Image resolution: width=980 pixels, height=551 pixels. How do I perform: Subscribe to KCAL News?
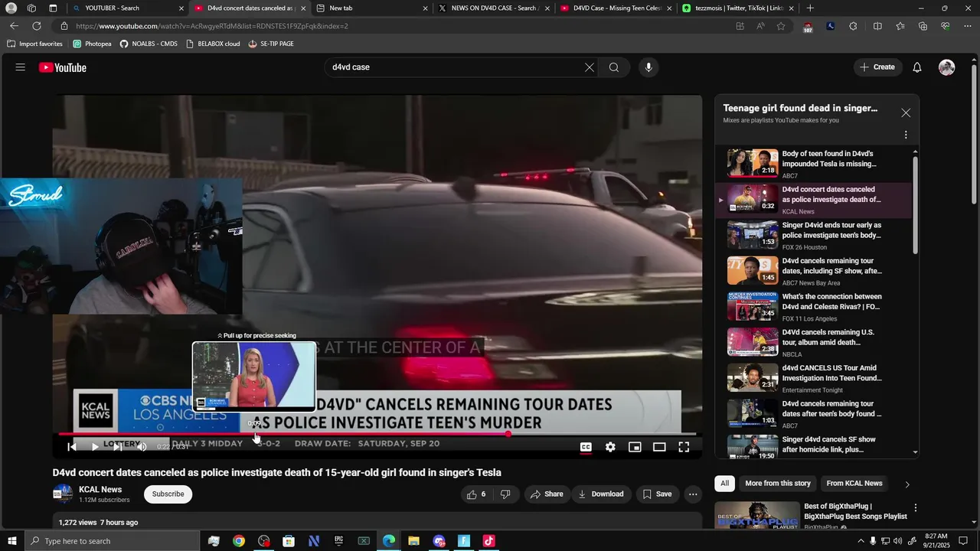click(x=168, y=494)
